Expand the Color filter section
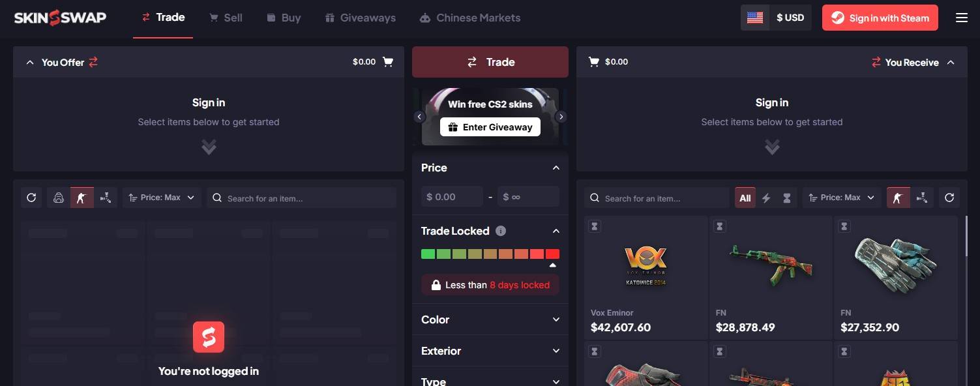 pos(490,319)
